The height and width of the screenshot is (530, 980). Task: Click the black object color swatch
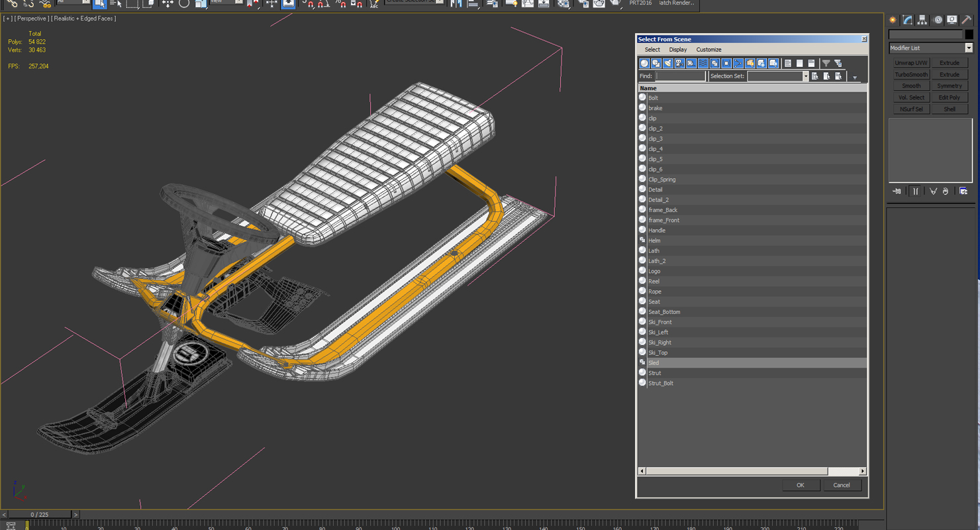[969, 34]
